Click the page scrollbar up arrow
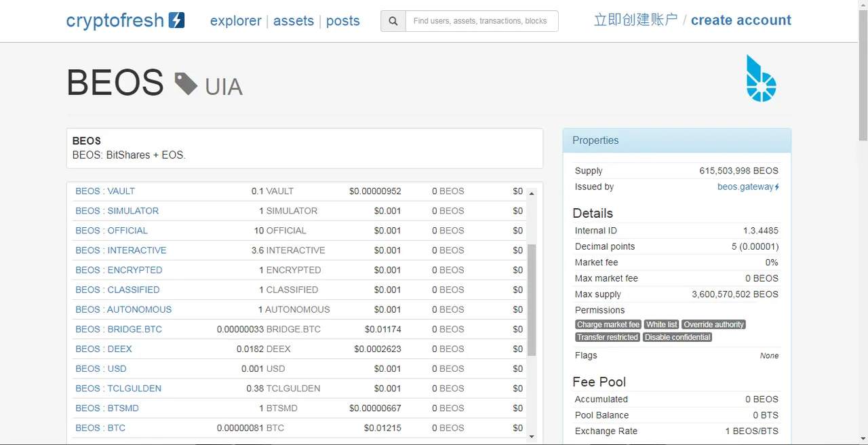The image size is (868, 445). [863, 5]
